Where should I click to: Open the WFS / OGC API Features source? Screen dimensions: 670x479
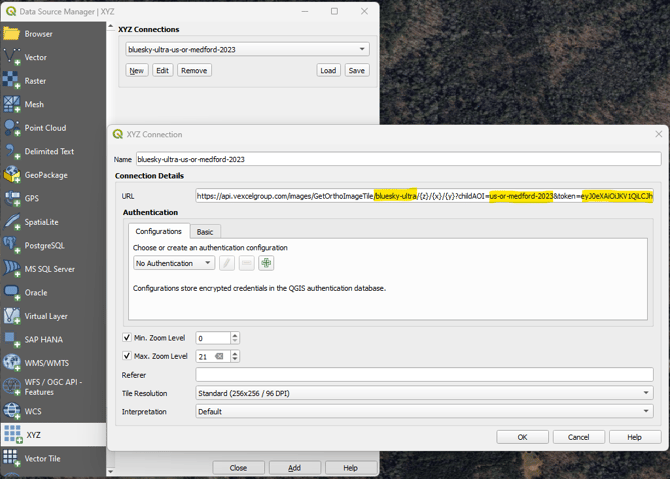coord(53,387)
